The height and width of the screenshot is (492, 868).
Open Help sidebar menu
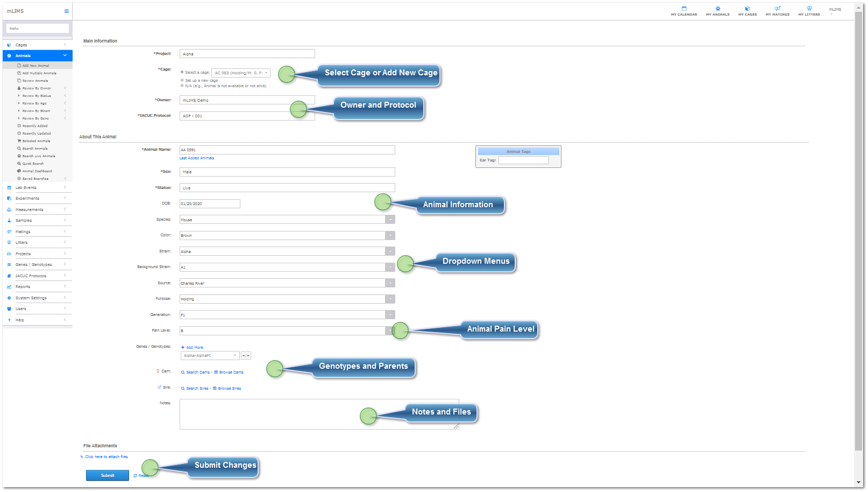point(38,320)
